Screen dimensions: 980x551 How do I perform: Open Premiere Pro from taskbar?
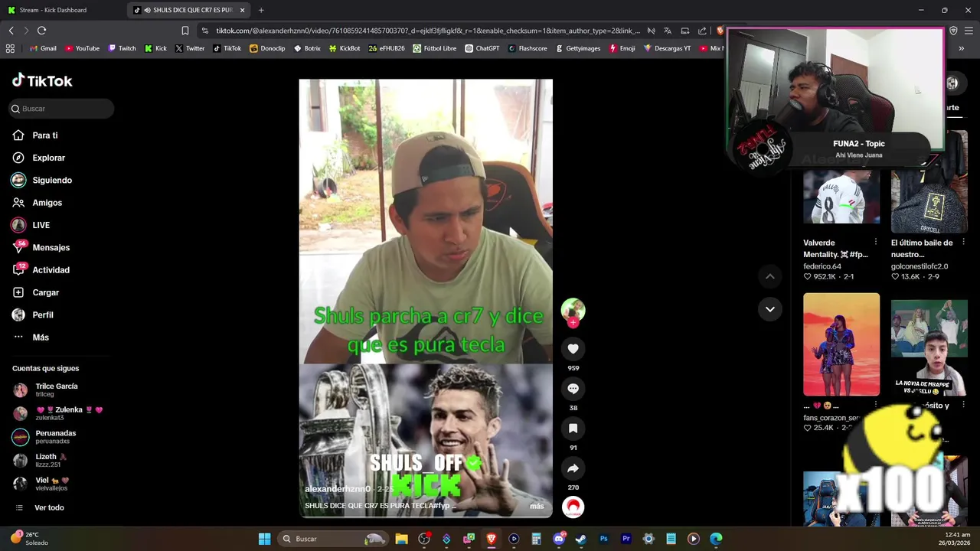(626, 539)
